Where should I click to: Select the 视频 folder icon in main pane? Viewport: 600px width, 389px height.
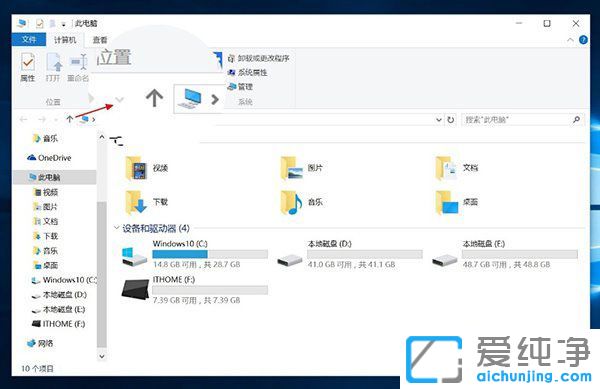point(135,168)
